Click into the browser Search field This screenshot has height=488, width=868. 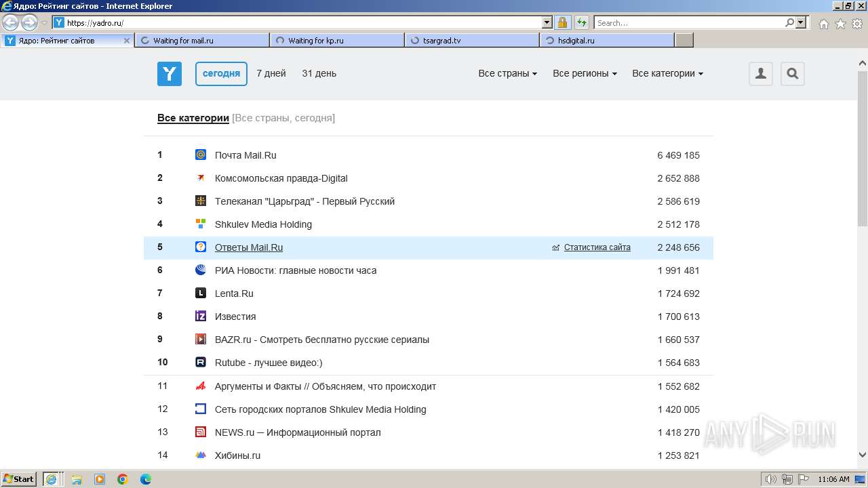[x=690, y=22]
